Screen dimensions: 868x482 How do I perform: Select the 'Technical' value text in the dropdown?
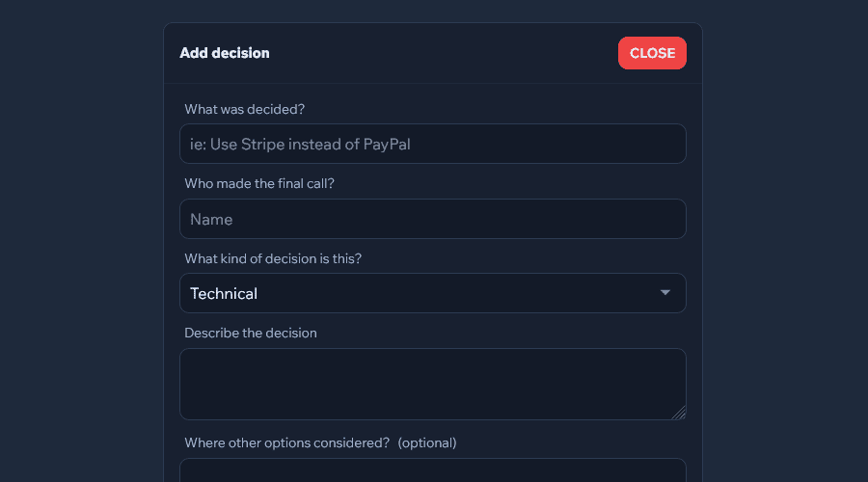coord(224,293)
